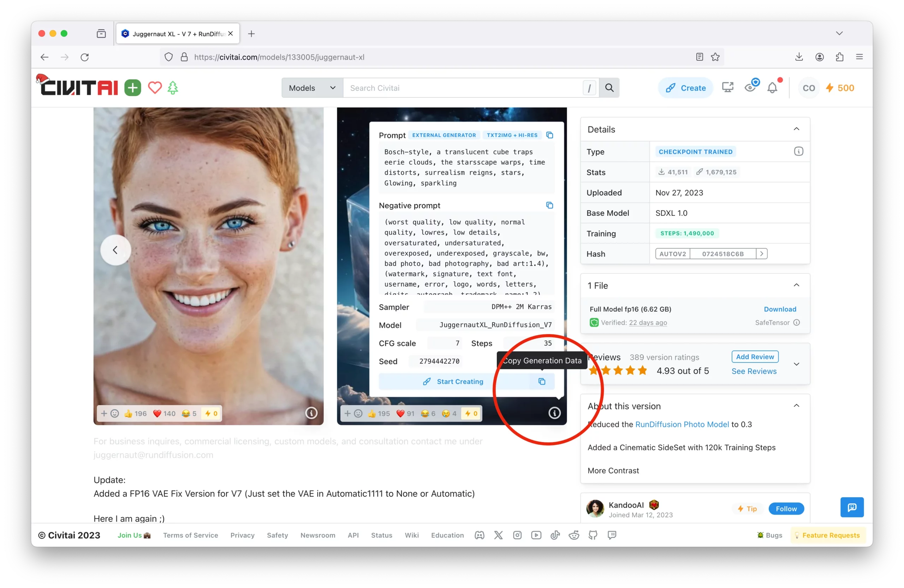Screen dimensions: 904x588
Task: Open Terms of Service in footer
Action: click(x=191, y=535)
